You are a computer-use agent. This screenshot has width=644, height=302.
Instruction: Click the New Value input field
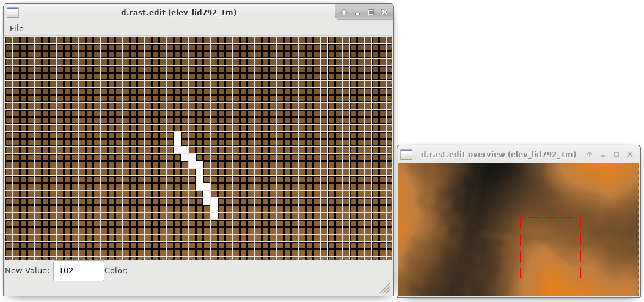pyautogui.click(x=78, y=271)
